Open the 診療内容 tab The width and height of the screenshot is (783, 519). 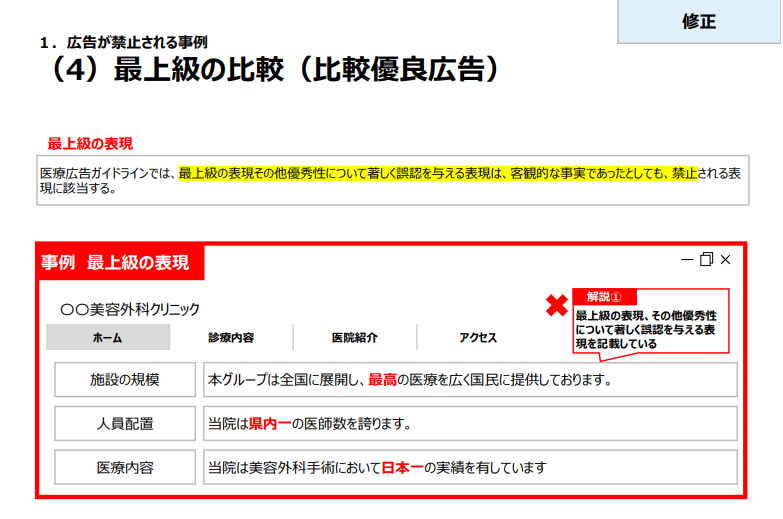(231, 338)
